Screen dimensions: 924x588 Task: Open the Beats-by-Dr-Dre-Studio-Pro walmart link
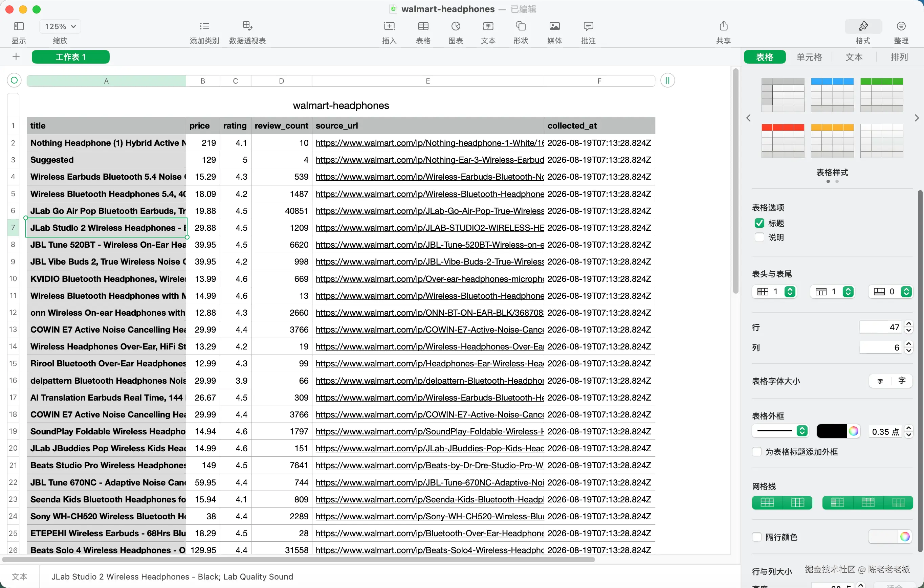click(x=430, y=465)
